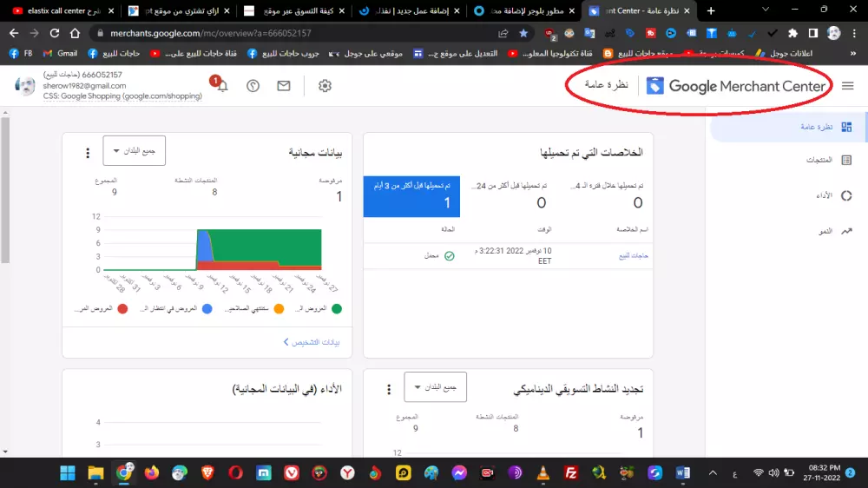The image size is (868, 488).
Task: Click the Google Merchant Center logo
Action: point(736,86)
